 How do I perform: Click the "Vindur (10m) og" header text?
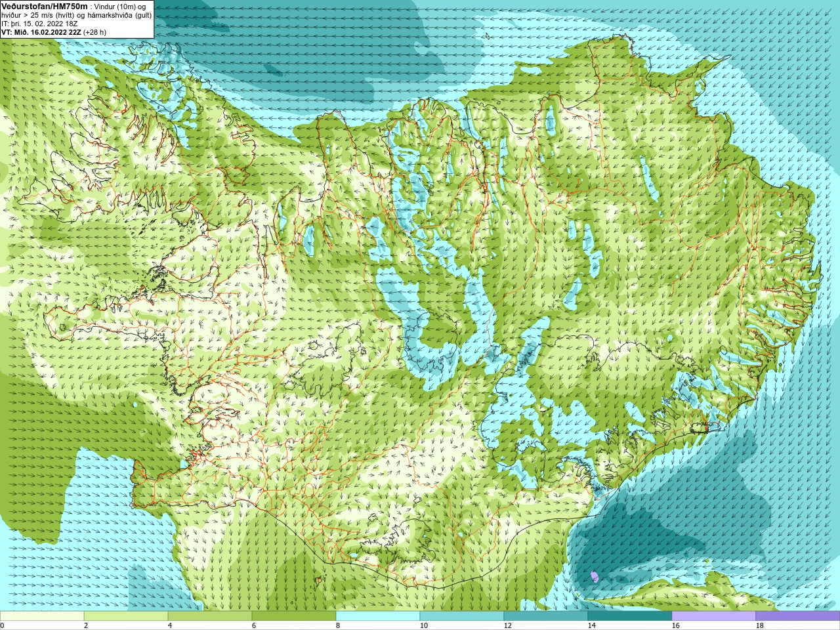tap(121, 7)
